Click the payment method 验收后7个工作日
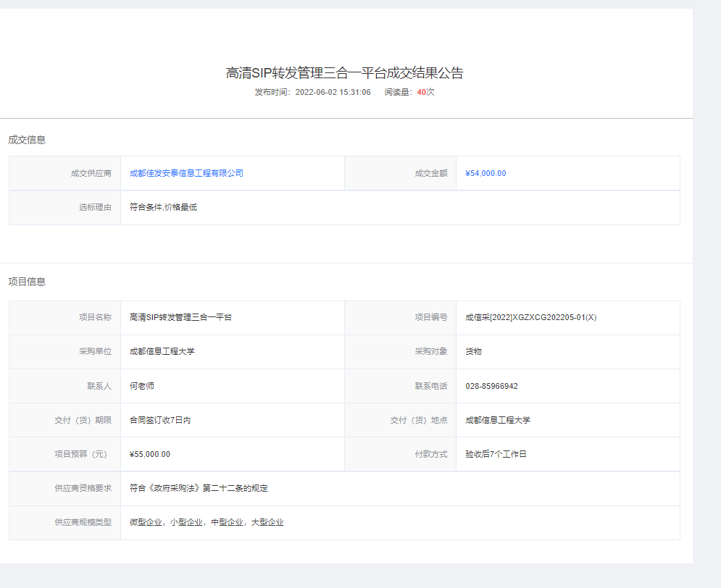 tap(496, 454)
